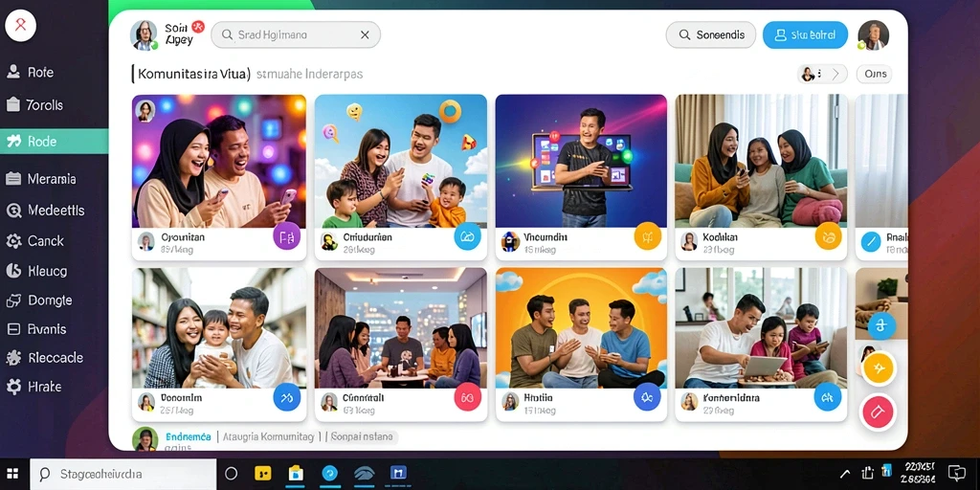Open the Meramia sidebar item

[x=40, y=179]
